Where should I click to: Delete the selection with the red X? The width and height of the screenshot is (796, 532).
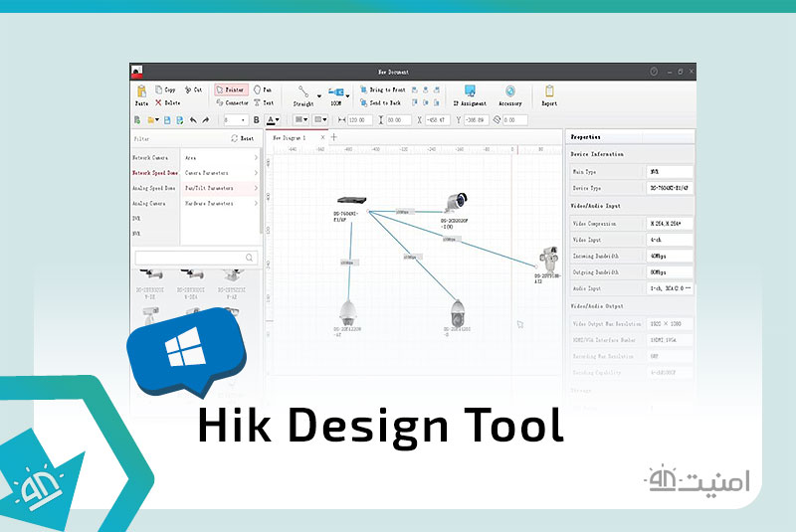[x=158, y=103]
